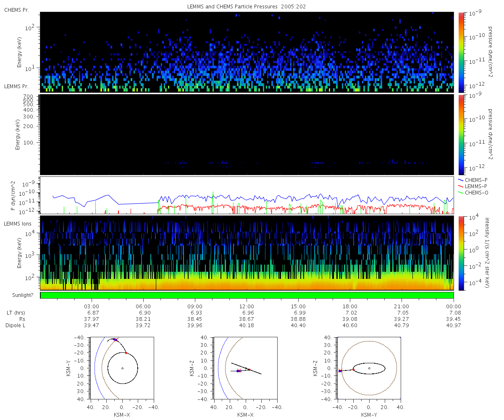Click the green Sunlight indicator bar
Viewport: 504px width, 420px height.
pyautogui.click(x=247, y=295)
